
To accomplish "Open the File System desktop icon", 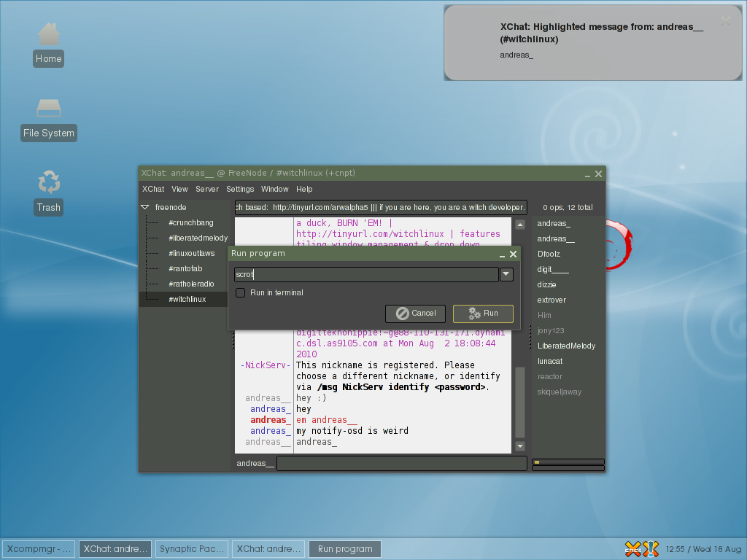I will pyautogui.click(x=48, y=118).
